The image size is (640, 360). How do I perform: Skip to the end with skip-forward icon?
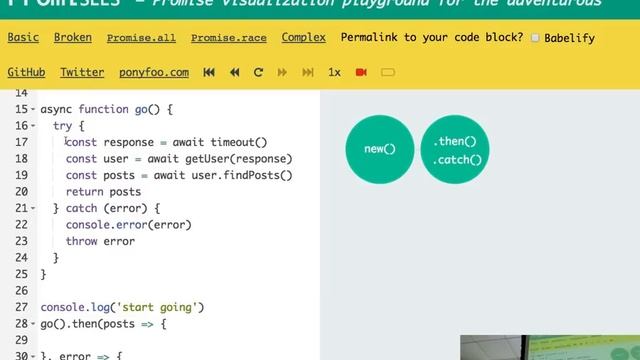[x=308, y=73]
